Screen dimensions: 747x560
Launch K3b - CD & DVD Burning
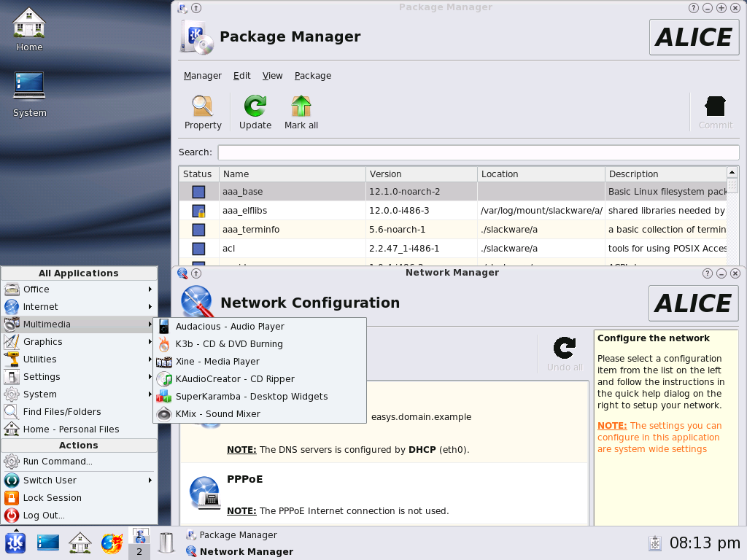click(x=260, y=344)
